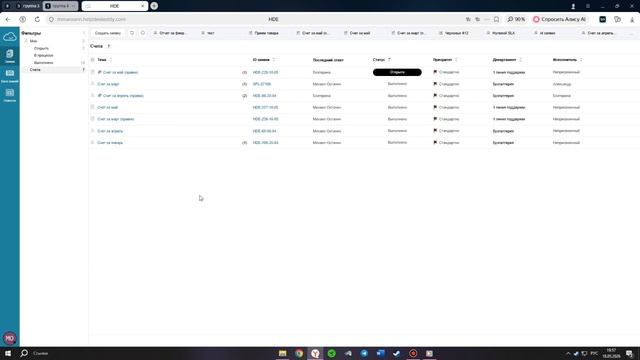The image size is (640, 360).
Task: Check the box for the Счет за январь row
Action: point(92,142)
